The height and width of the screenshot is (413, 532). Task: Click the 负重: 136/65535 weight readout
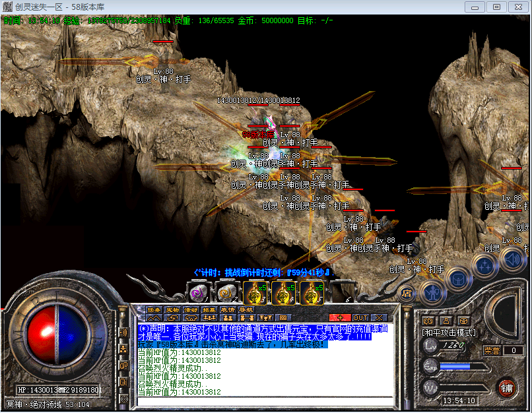pyautogui.click(x=204, y=20)
